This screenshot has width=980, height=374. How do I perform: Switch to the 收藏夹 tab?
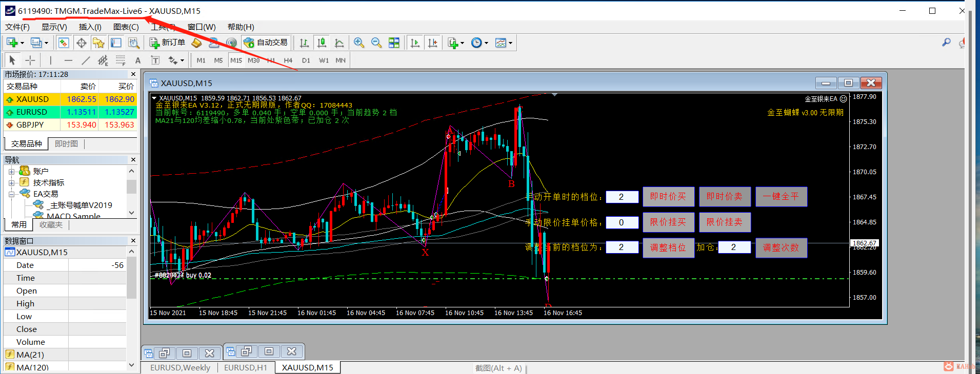(51, 225)
